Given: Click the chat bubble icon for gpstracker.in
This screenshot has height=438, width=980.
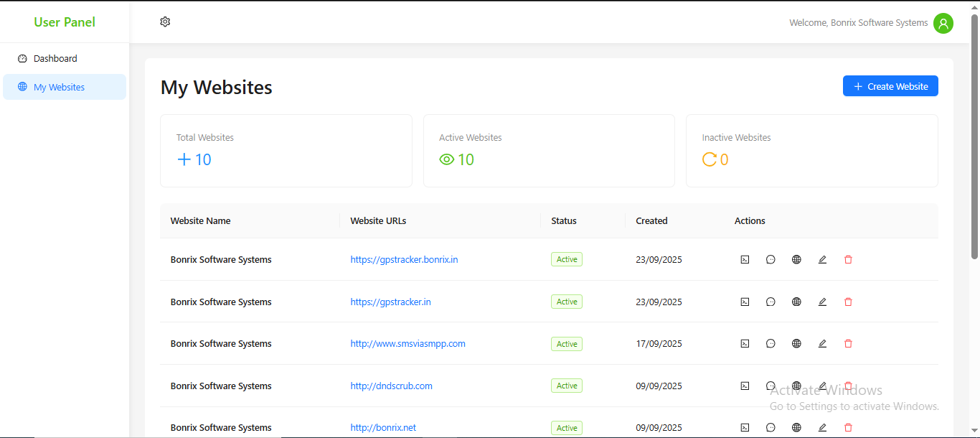Looking at the screenshot, I should [x=771, y=302].
